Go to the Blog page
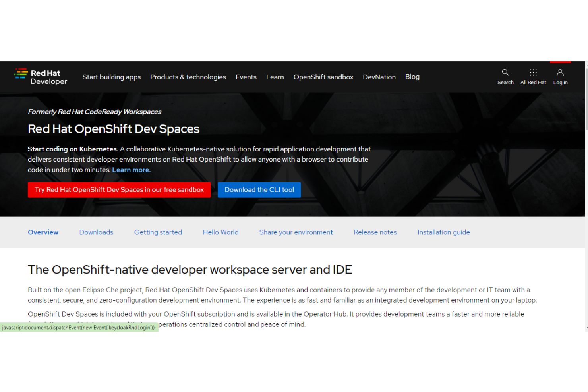The height and width of the screenshot is (392, 588). 412,77
